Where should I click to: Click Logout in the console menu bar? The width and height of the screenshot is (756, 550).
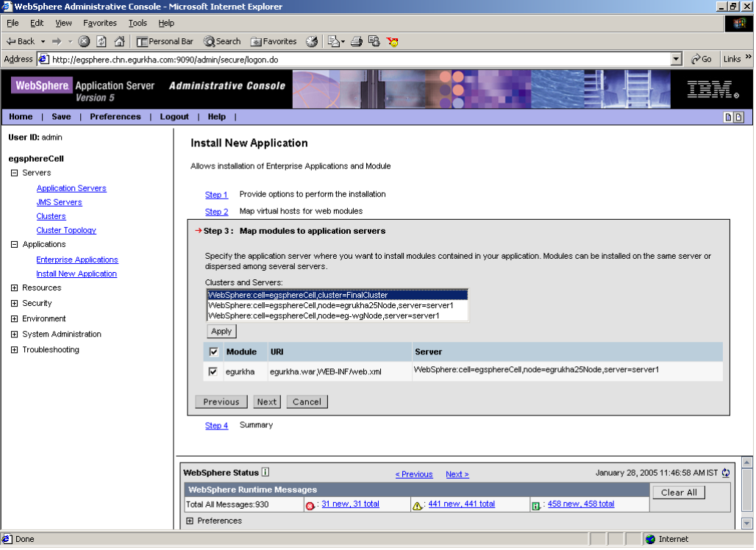click(174, 117)
